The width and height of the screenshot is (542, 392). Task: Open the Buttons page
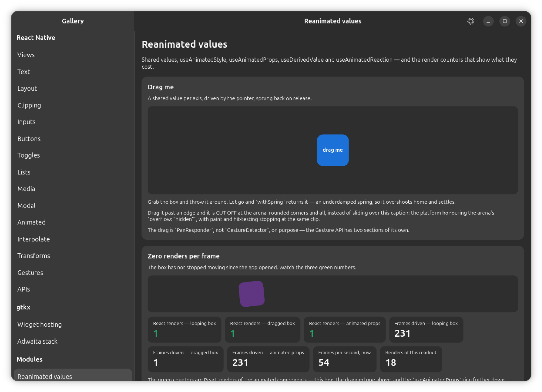(x=73, y=139)
